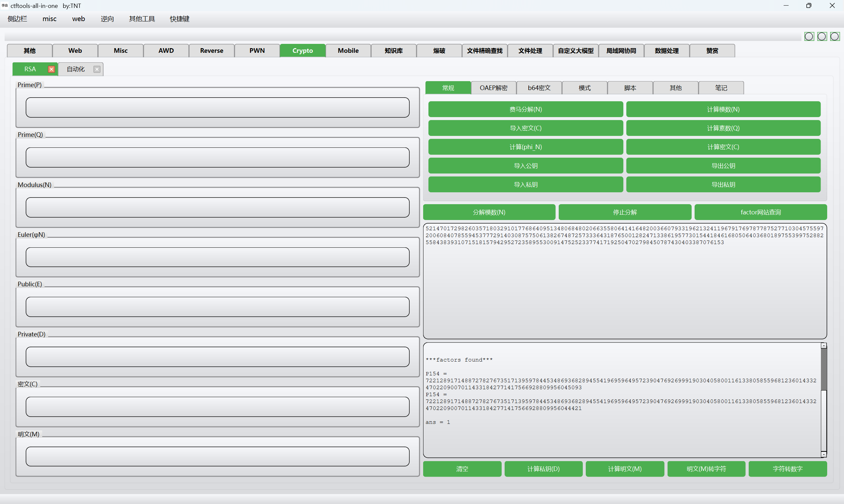Switch to the Web category tab

click(x=75, y=50)
